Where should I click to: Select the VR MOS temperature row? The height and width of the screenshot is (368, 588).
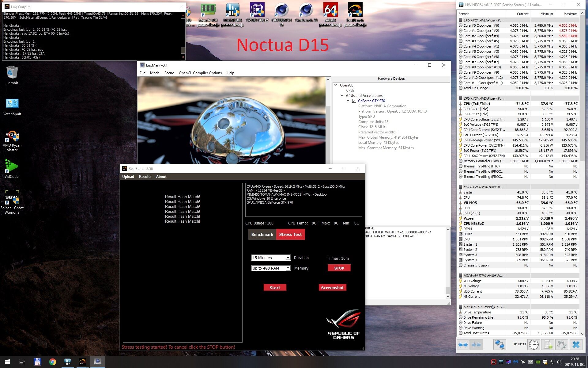[518, 203]
